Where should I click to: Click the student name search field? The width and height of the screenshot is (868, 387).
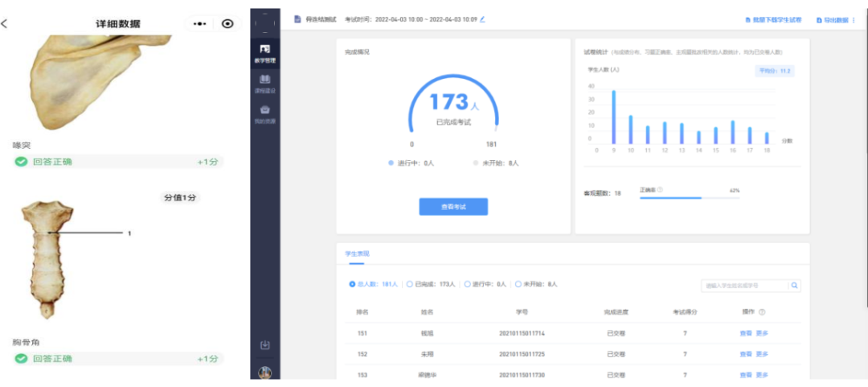point(743,285)
